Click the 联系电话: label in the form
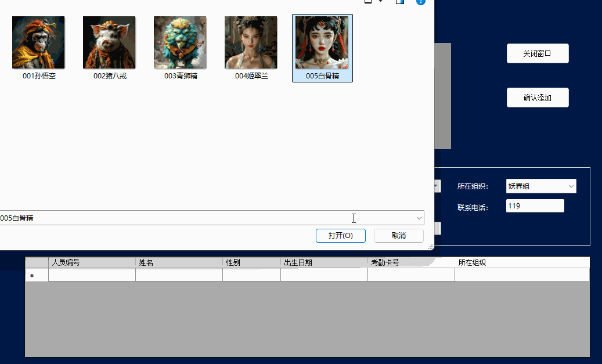Screen dimensions: 602x364 (x=473, y=208)
